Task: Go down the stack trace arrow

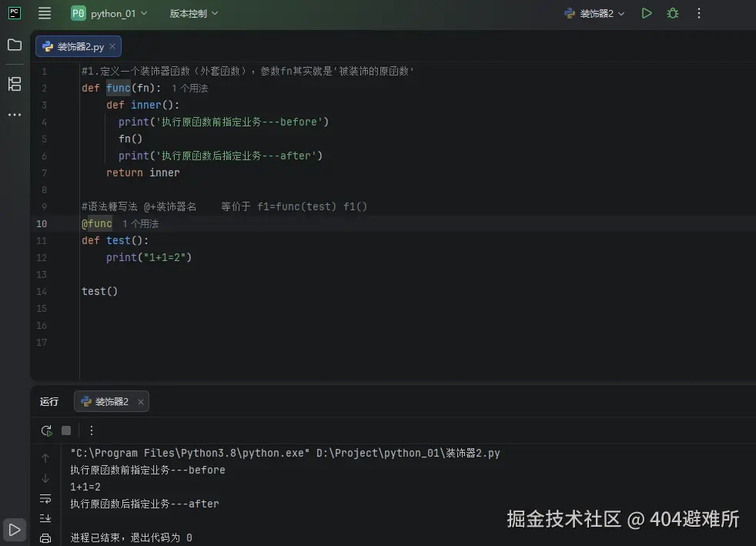Action: point(45,478)
